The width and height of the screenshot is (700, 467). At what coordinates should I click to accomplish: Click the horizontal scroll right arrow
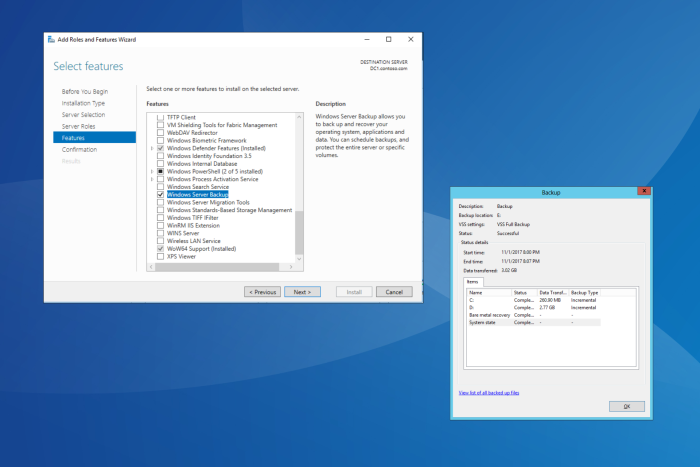point(291,267)
